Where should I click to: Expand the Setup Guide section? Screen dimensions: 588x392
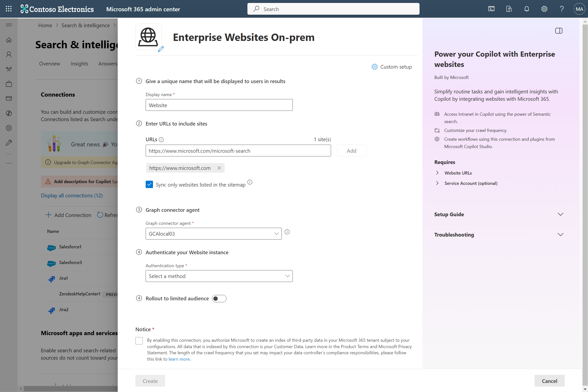[560, 214]
